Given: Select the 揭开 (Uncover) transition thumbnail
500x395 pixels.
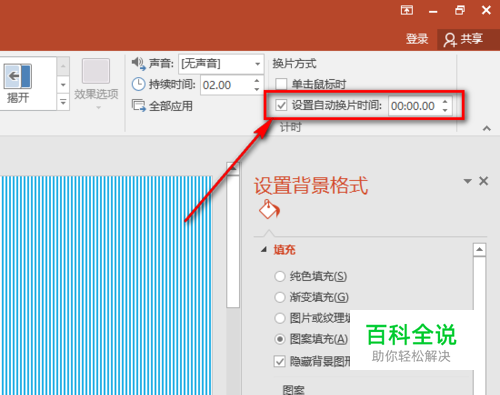Looking at the screenshot, I should click(18, 83).
